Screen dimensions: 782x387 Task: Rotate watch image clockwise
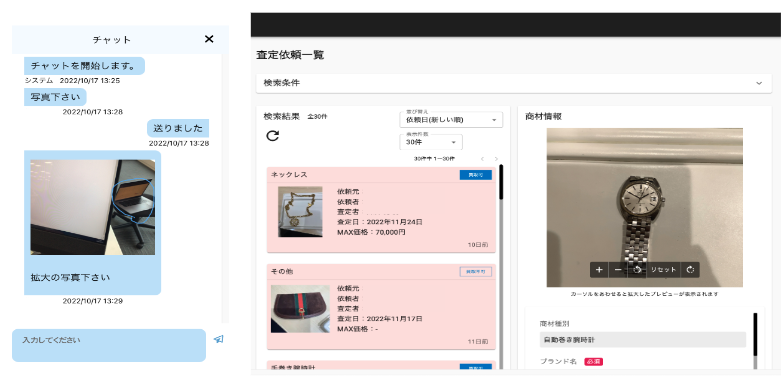[690, 270]
